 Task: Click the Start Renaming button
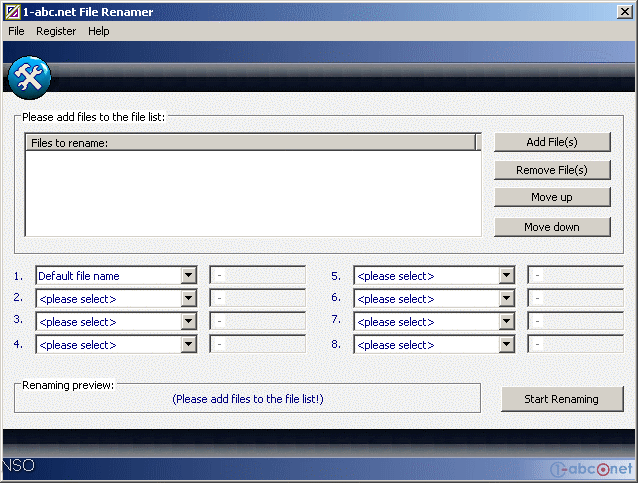(x=562, y=399)
